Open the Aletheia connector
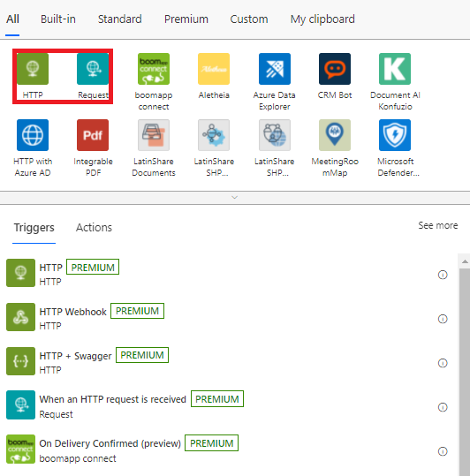This screenshot has width=470, height=476. coord(214,69)
